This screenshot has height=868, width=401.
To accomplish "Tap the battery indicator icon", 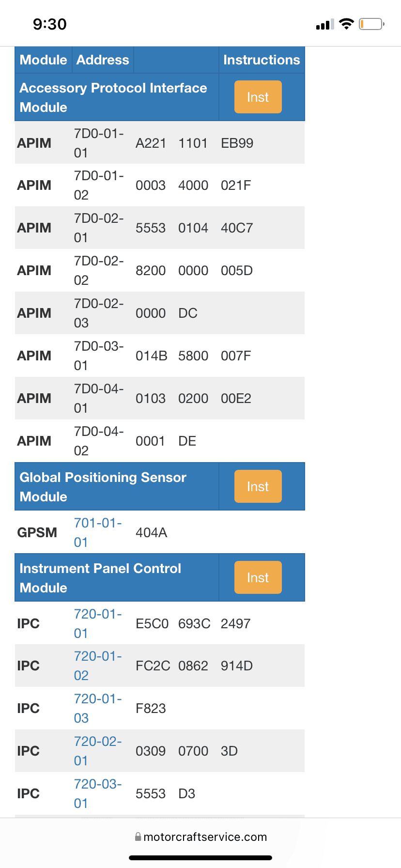I will 371,24.
